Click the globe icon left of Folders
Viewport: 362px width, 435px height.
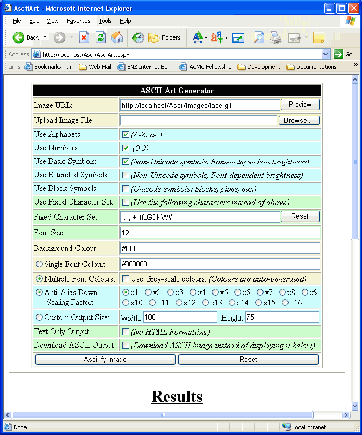(x=137, y=38)
